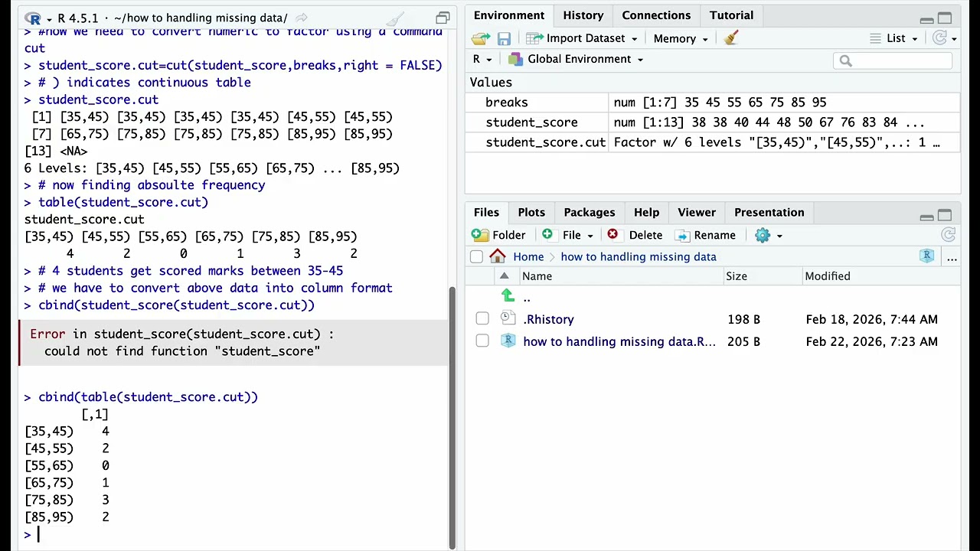Toggle the select-all checkbox in Files breadcrumb
This screenshot has width=980, height=551.
coord(476,256)
